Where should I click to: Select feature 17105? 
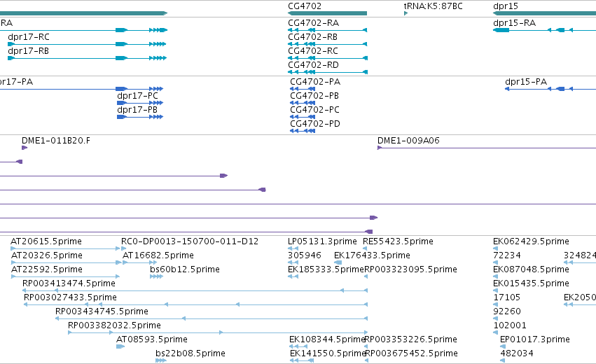(506, 297)
